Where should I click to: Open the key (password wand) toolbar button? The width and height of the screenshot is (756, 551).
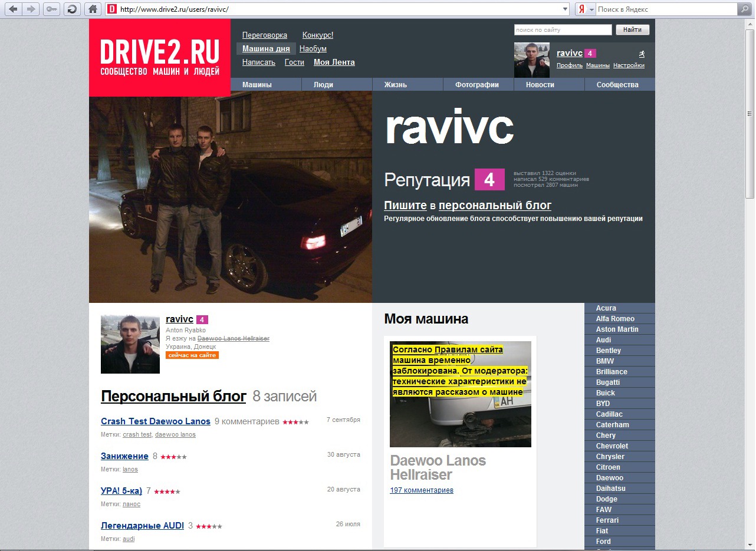pyautogui.click(x=51, y=9)
